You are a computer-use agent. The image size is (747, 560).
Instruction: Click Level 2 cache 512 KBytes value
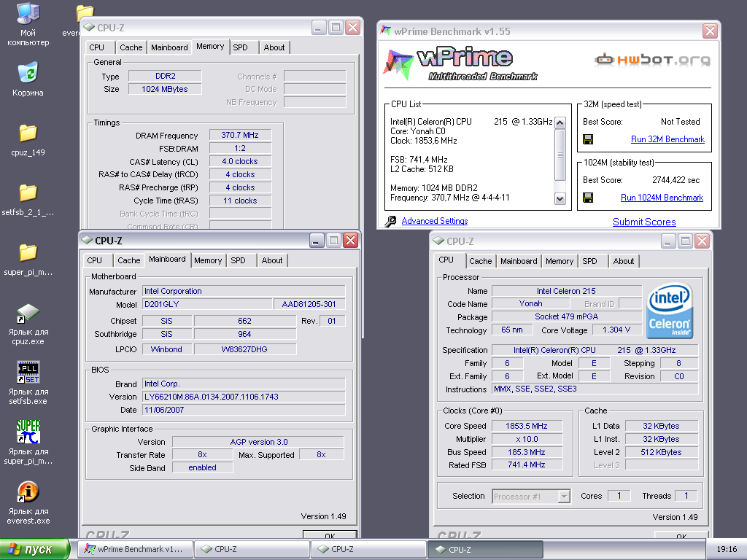tap(661, 452)
